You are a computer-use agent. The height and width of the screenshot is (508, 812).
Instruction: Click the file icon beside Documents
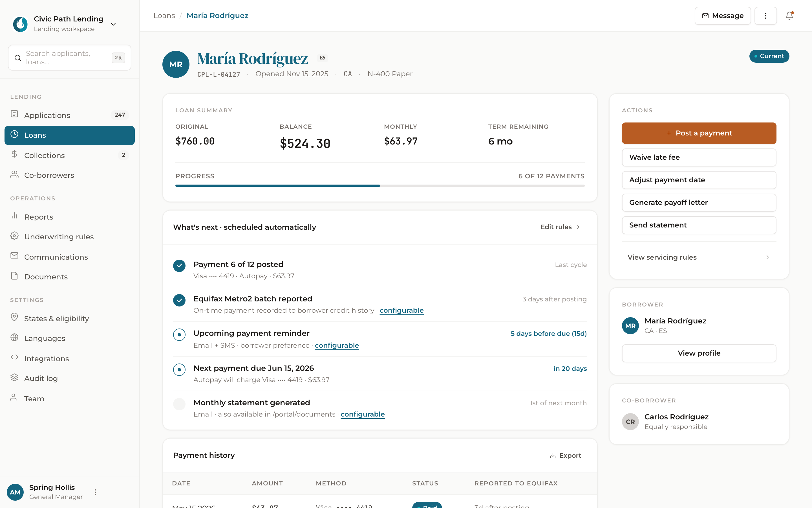pos(14,275)
